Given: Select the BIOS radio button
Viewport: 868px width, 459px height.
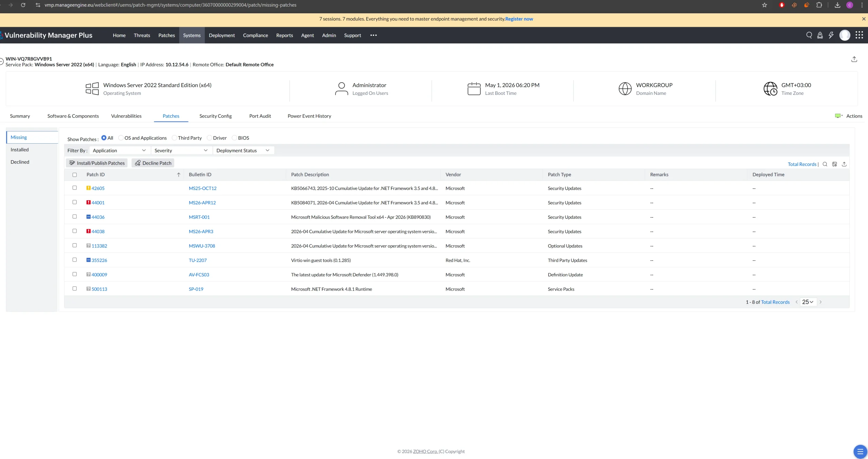Looking at the screenshot, I should [x=234, y=138].
